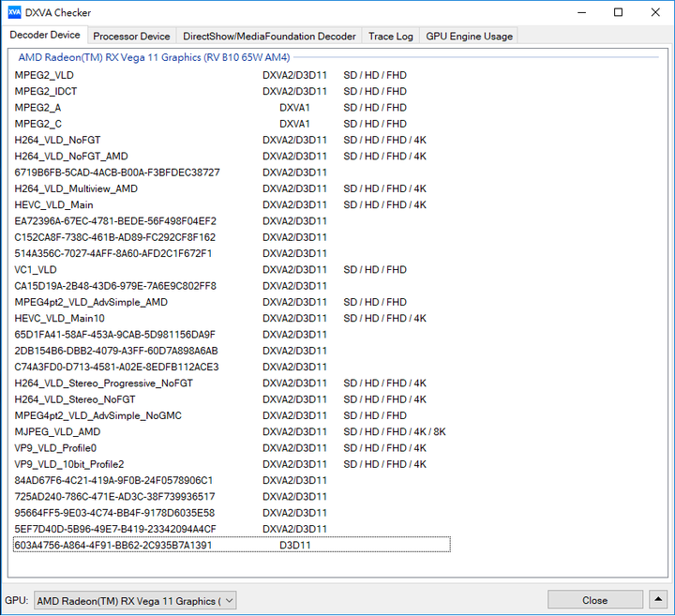Minimize the DXVA Checker window
Image resolution: width=675 pixels, height=616 pixels.
(x=581, y=12)
